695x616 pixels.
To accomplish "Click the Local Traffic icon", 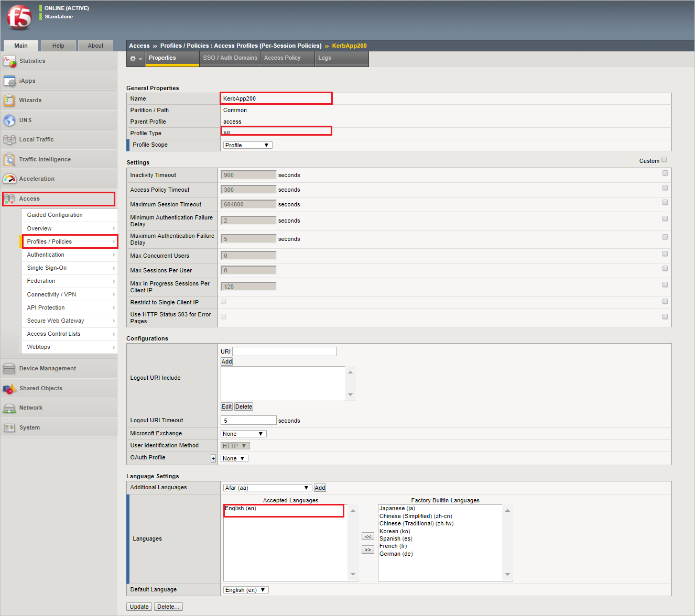I will tap(9, 140).
